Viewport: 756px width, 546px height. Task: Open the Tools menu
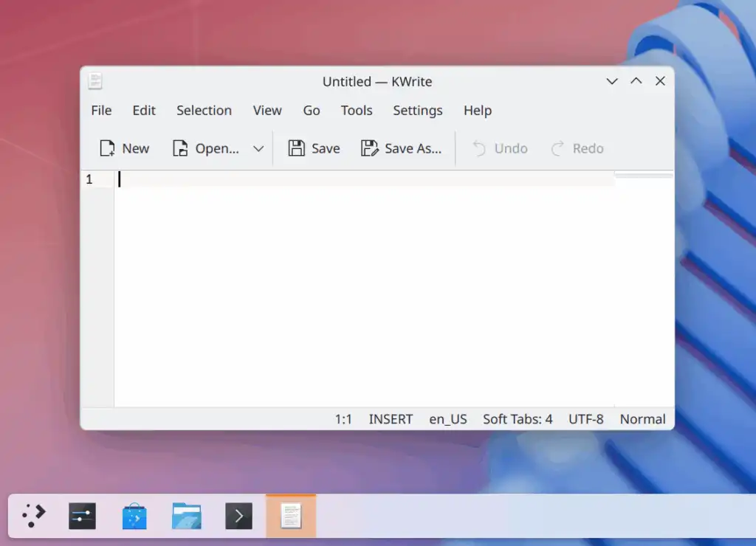click(x=357, y=111)
